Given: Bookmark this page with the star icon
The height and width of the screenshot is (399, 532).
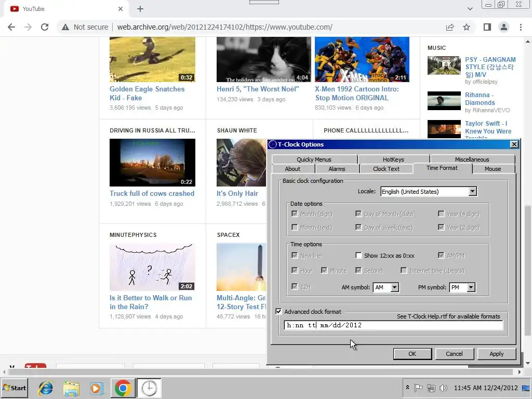Looking at the screenshot, I should click(467, 27).
